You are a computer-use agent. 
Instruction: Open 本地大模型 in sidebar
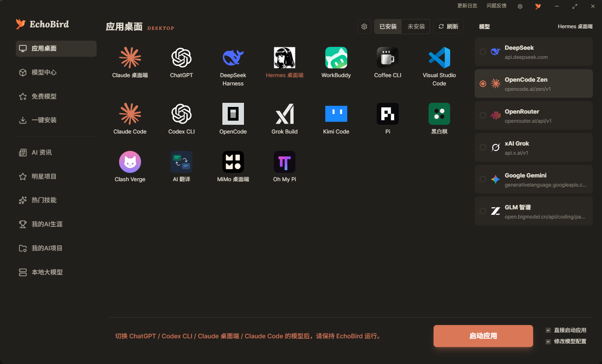pos(56,272)
